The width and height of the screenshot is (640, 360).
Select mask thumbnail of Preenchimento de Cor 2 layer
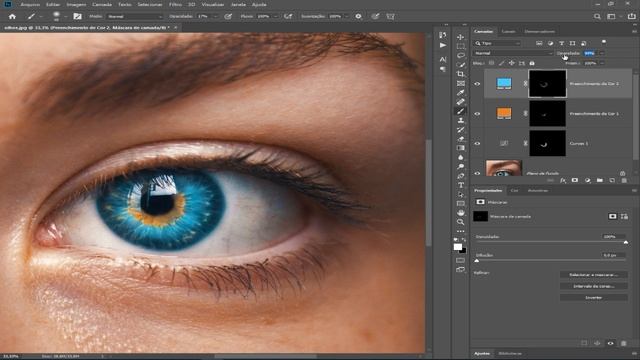tap(547, 84)
